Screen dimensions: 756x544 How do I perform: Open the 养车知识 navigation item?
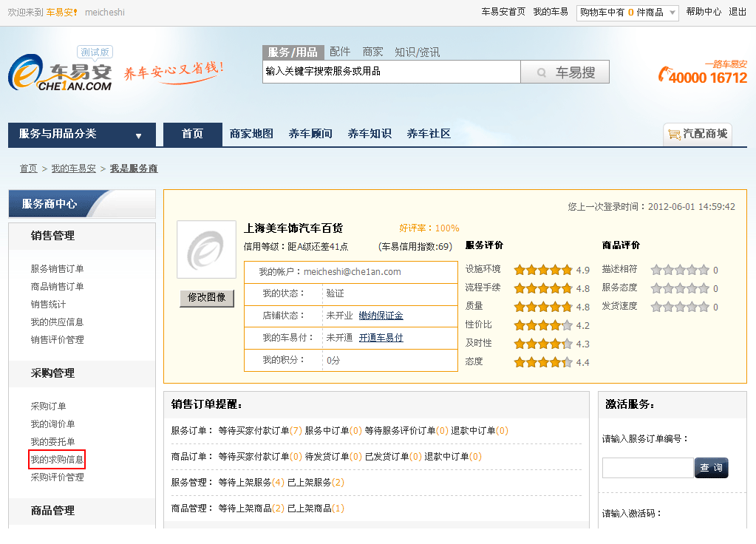pyautogui.click(x=370, y=134)
